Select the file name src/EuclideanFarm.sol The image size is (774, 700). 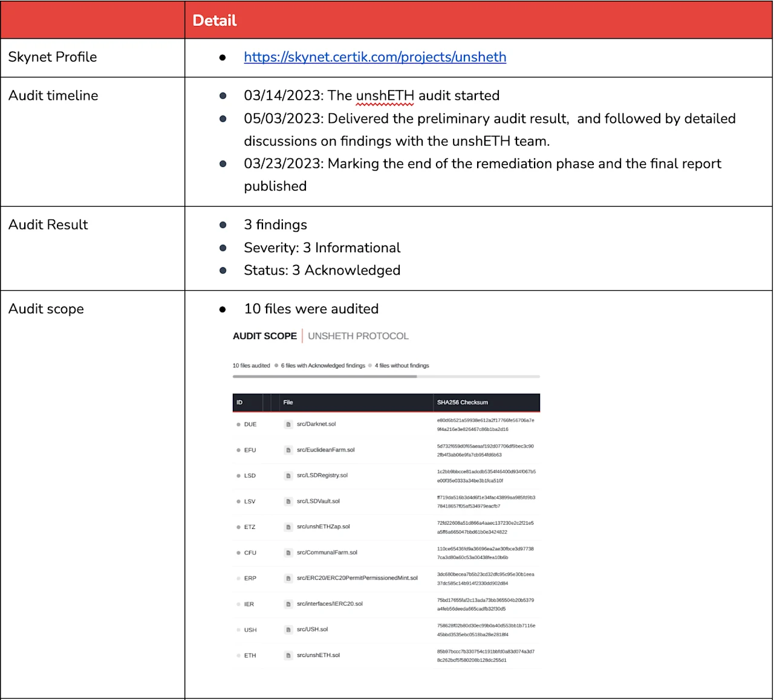326,450
